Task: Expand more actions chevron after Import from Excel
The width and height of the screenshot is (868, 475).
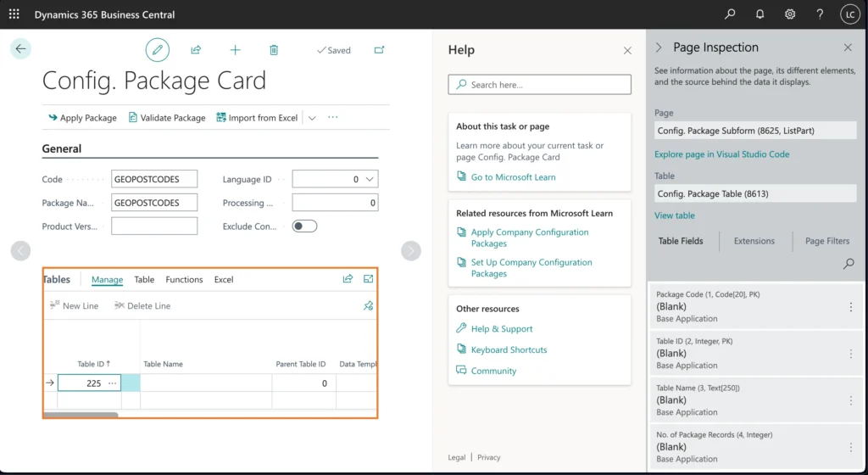Action: 312,118
